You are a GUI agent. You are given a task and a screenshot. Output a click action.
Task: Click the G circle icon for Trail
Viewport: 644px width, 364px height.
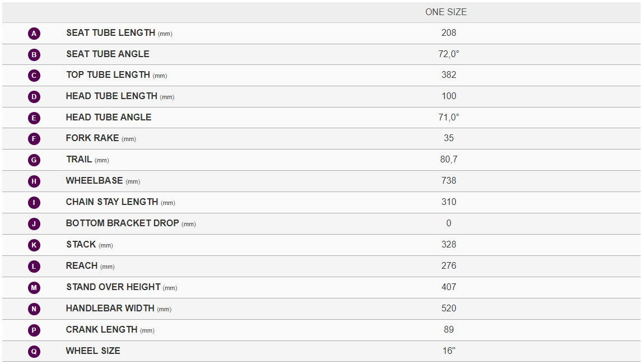pos(34,160)
